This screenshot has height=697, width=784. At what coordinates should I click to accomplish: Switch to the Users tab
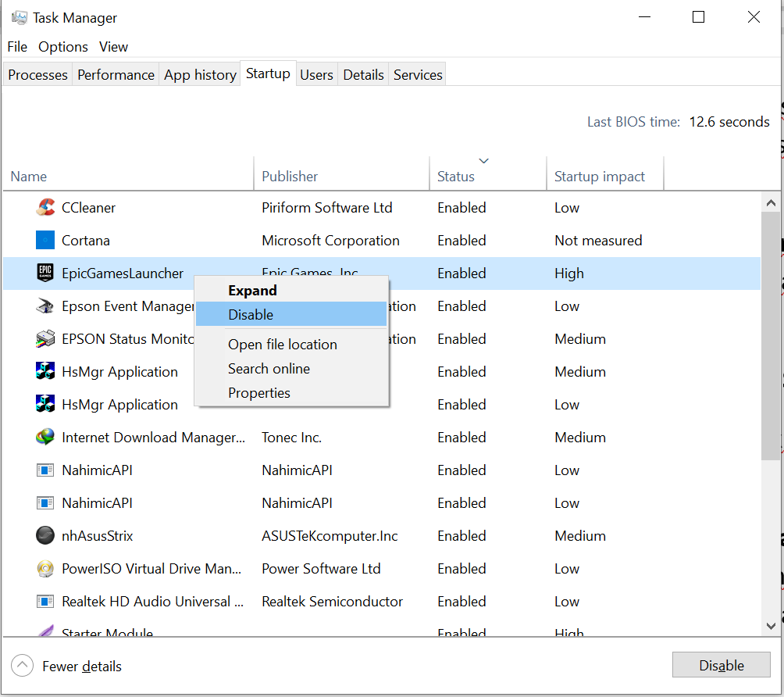coord(316,74)
